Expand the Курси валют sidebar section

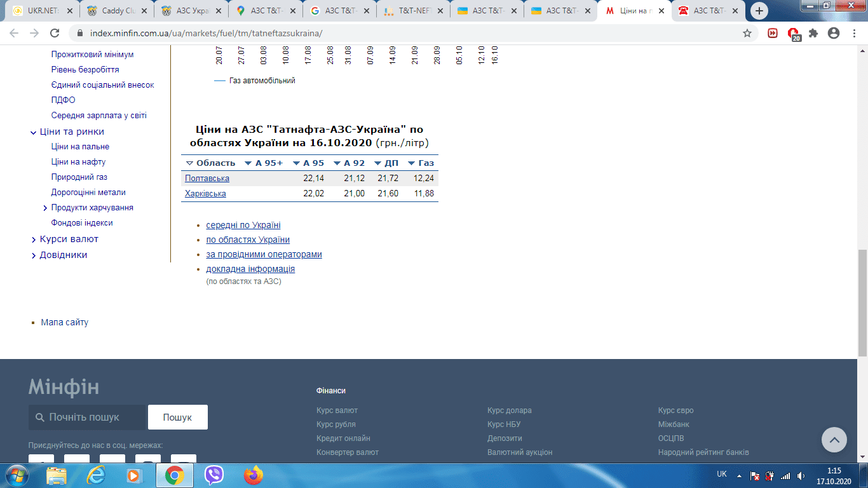tap(69, 239)
